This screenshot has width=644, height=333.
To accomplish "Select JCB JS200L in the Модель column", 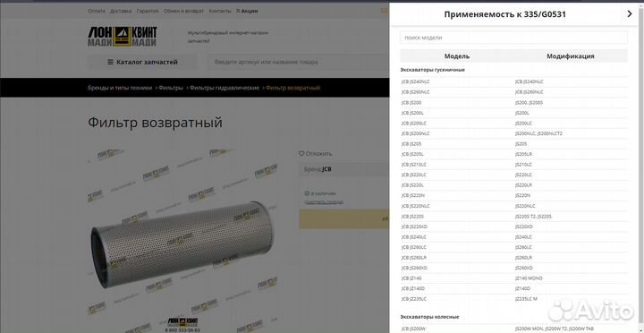I will tap(412, 113).
